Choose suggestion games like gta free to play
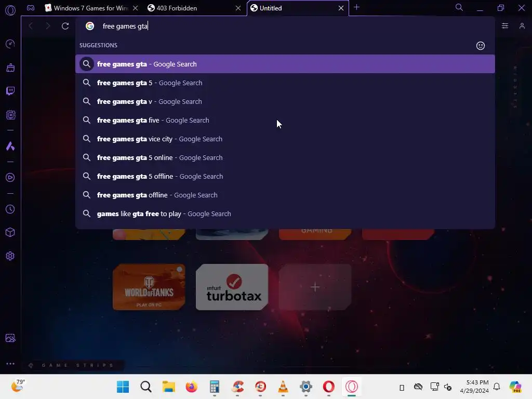This screenshot has height=399, width=532. point(285,214)
